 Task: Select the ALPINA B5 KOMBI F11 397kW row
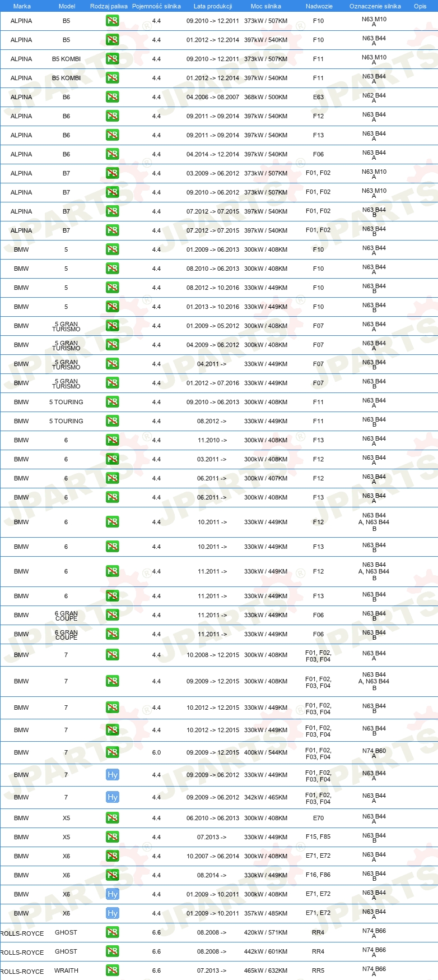(219, 78)
